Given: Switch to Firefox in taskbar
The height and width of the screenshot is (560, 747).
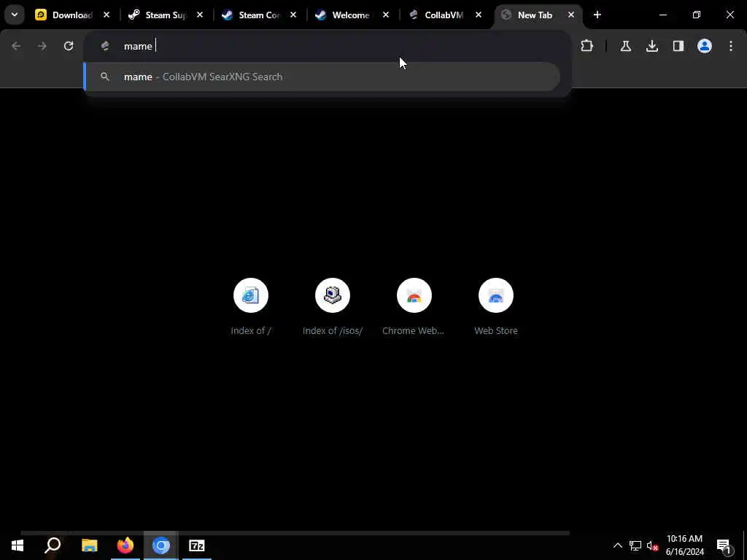Looking at the screenshot, I should (125, 545).
